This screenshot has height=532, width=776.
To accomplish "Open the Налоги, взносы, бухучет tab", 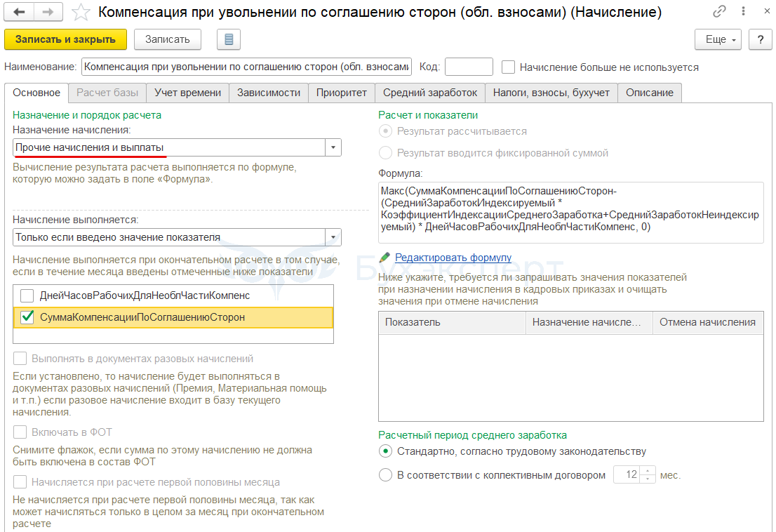I will click(551, 93).
